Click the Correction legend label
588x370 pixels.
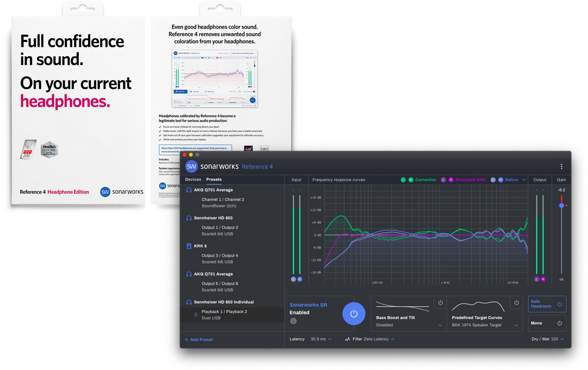pos(426,180)
